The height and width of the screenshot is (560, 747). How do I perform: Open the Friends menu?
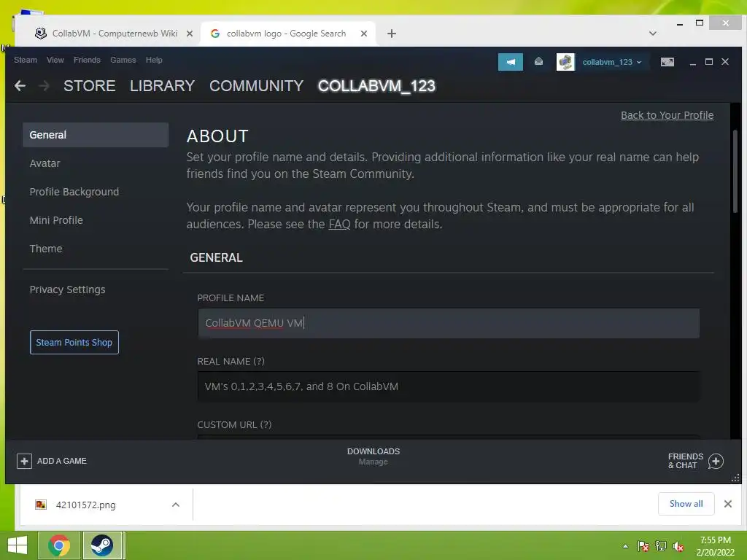tap(87, 60)
